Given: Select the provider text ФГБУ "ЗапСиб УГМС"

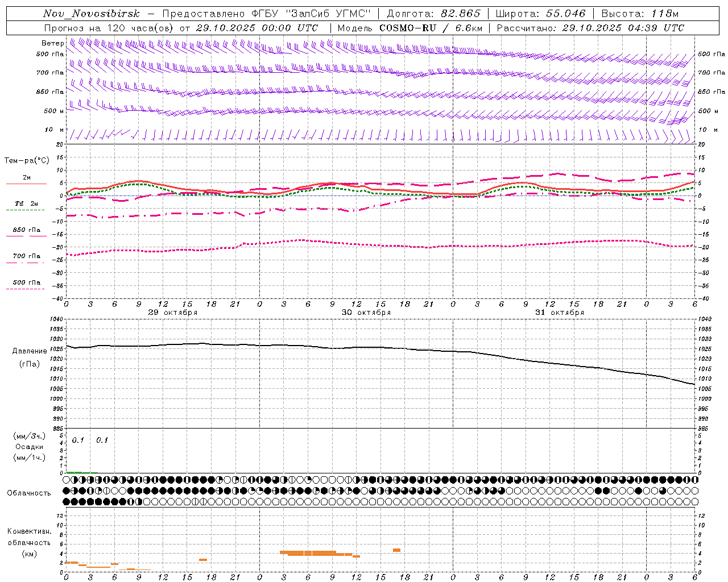Looking at the screenshot, I should point(311,14).
